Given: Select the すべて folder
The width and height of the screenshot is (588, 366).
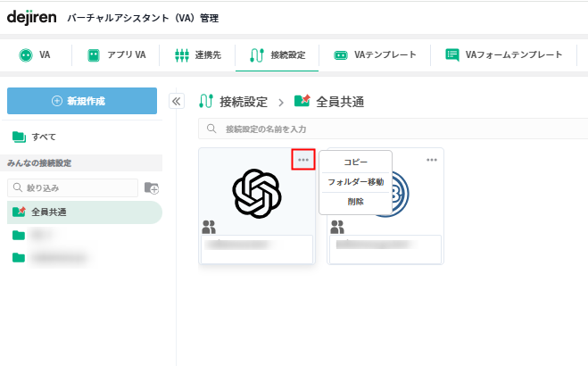Looking at the screenshot, I should (x=36, y=137).
